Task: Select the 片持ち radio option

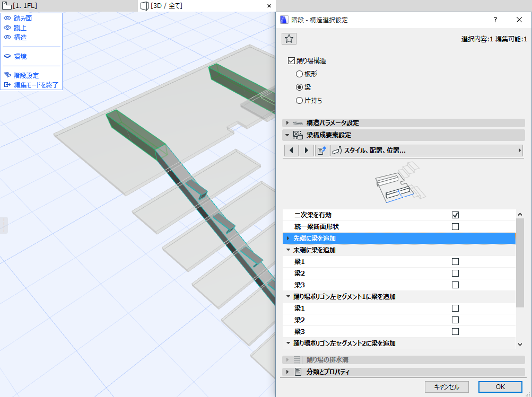Action: coord(299,100)
